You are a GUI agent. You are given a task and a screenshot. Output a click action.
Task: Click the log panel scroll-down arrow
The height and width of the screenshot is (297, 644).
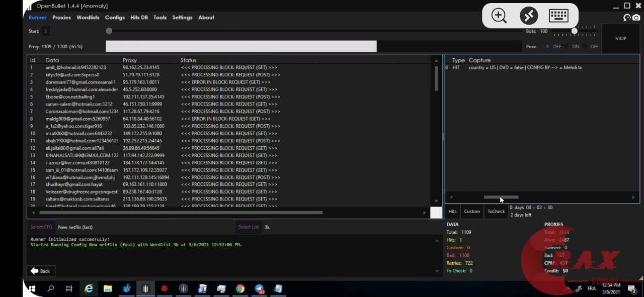(436, 271)
